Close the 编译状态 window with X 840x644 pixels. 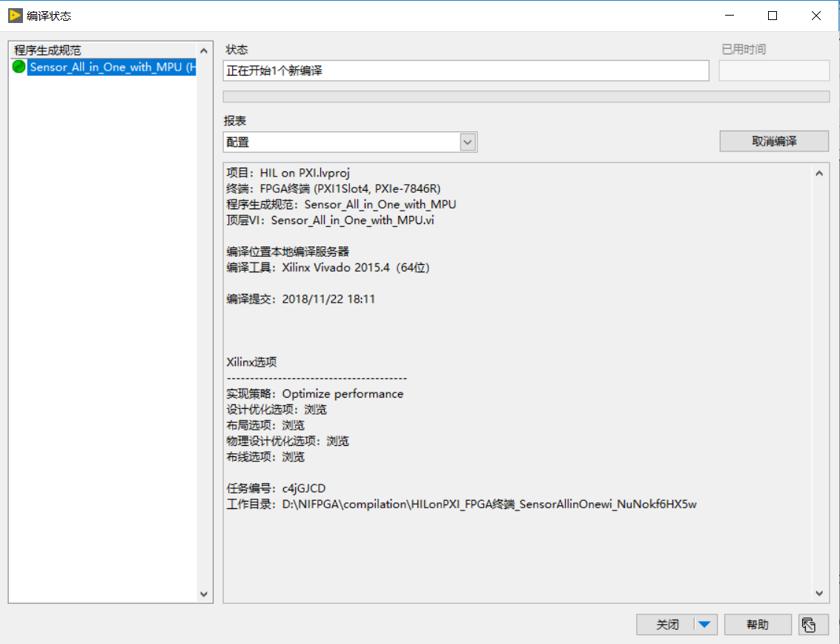pos(816,16)
